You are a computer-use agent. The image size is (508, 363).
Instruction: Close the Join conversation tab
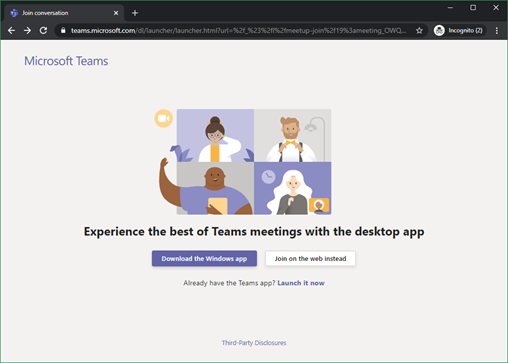point(116,13)
